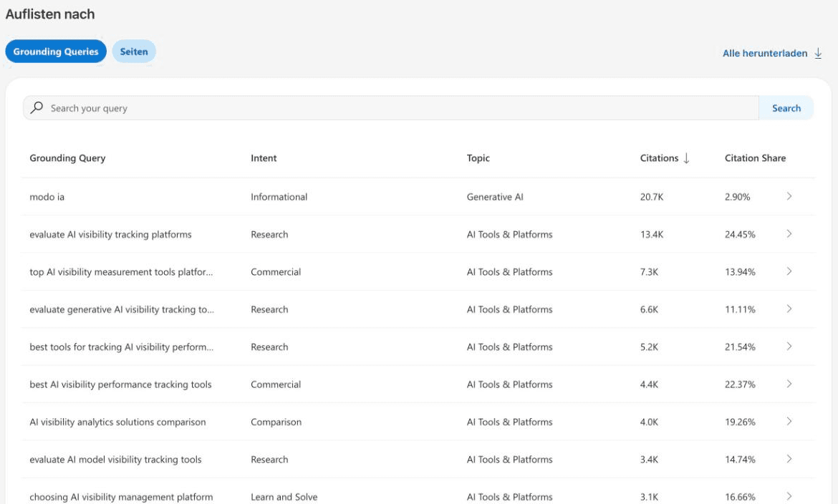Click the Citations column header
Viewport: 838px width, 504px height.
(x=659, y=158)
